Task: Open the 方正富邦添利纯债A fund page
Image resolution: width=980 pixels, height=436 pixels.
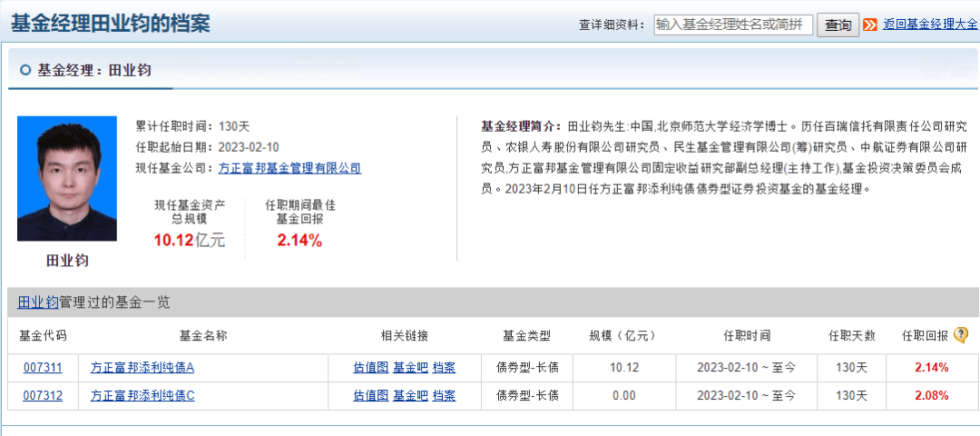Action: (x=142, y=368)
